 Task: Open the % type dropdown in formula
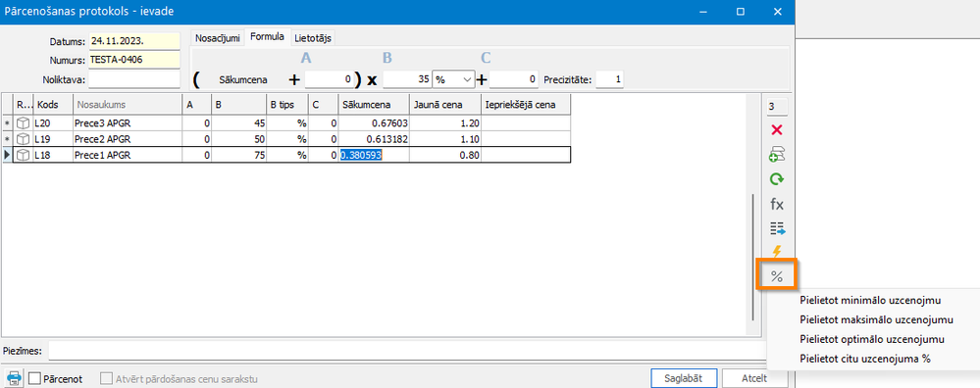453,79
